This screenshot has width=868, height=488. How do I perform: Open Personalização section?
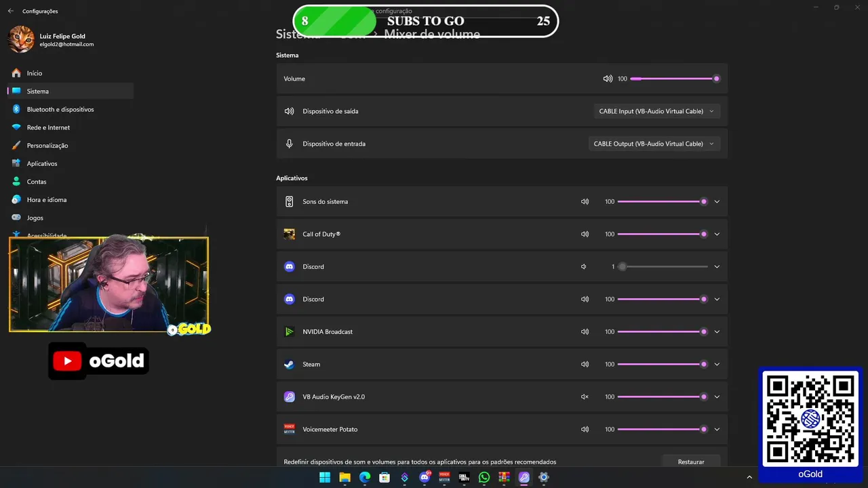[71, 145]
